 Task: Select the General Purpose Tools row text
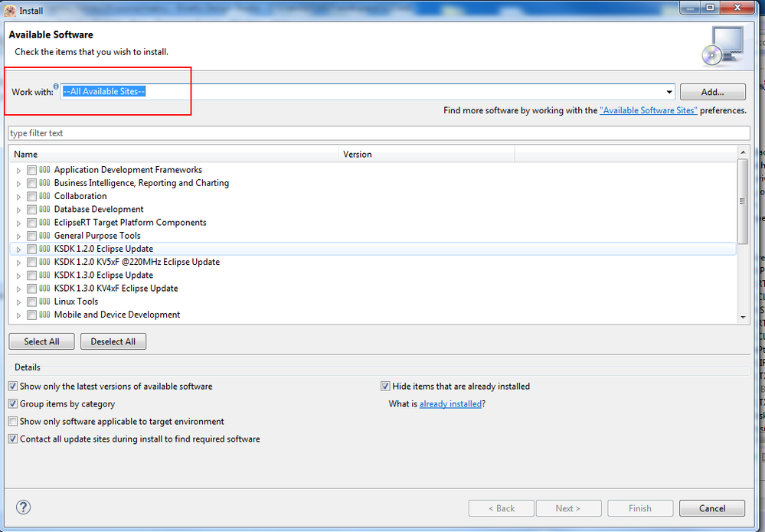97,236
